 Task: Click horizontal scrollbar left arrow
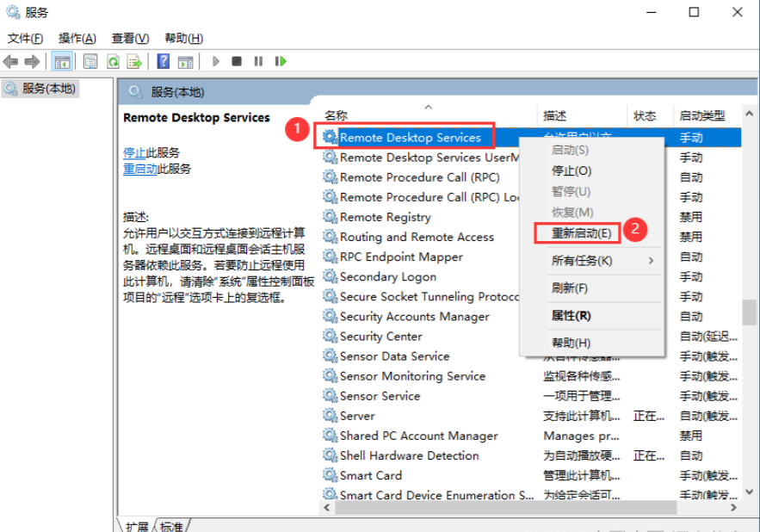[327, 508]
